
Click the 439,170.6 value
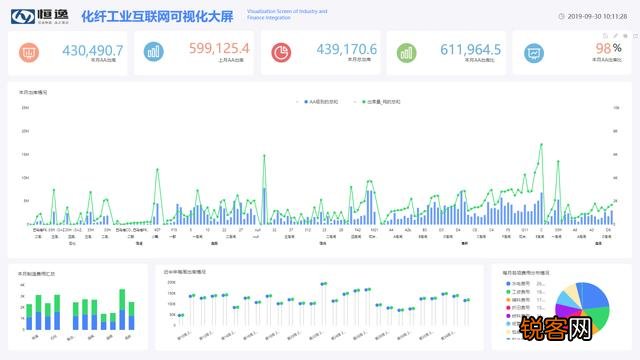pyautogui.click(x=347, y=49)
